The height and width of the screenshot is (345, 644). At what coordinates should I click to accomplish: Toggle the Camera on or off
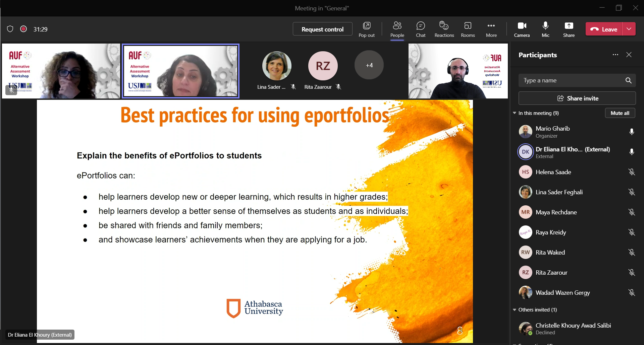click(522, 29)
